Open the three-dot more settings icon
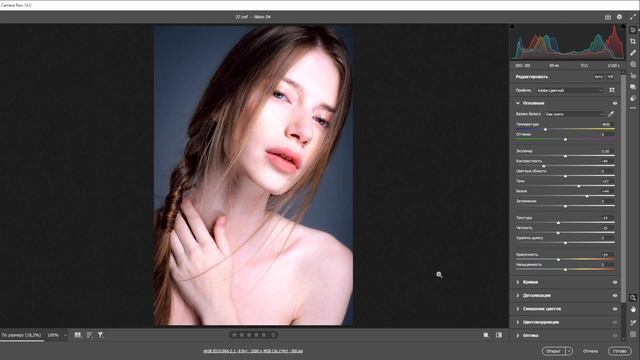 [633, 108]
